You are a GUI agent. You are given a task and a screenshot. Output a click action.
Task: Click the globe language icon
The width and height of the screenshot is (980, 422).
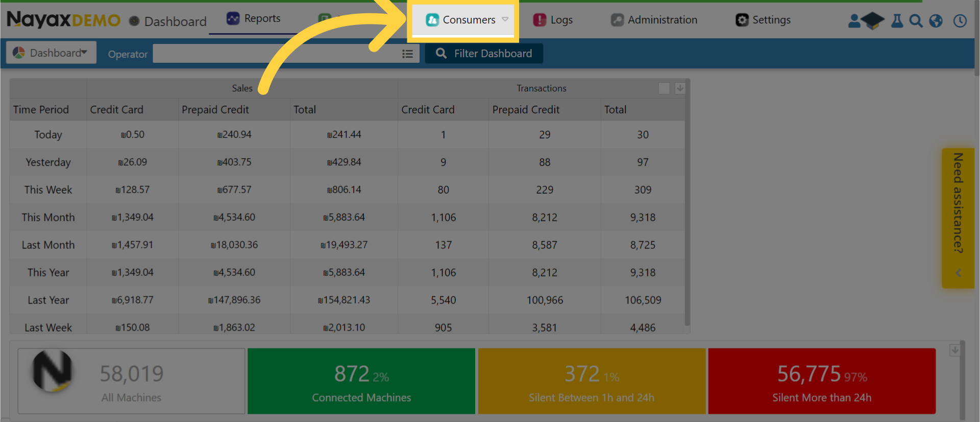coord(936,21)
